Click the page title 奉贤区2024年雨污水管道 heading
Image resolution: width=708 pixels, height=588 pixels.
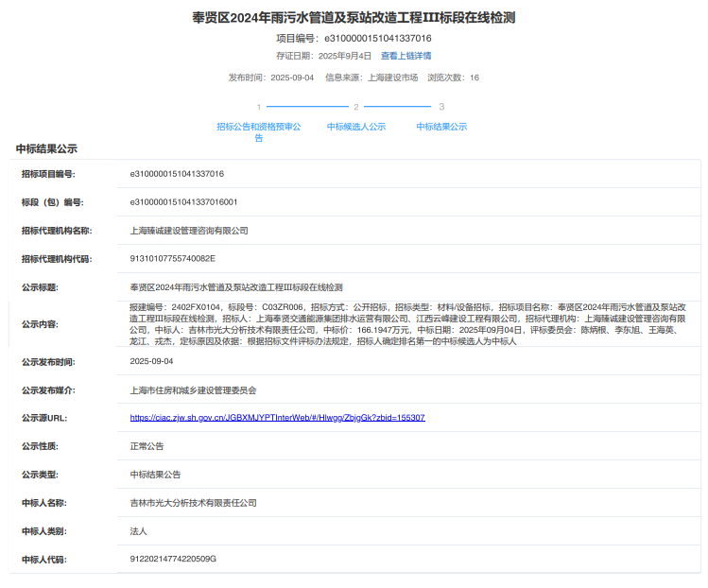[354, 18]
